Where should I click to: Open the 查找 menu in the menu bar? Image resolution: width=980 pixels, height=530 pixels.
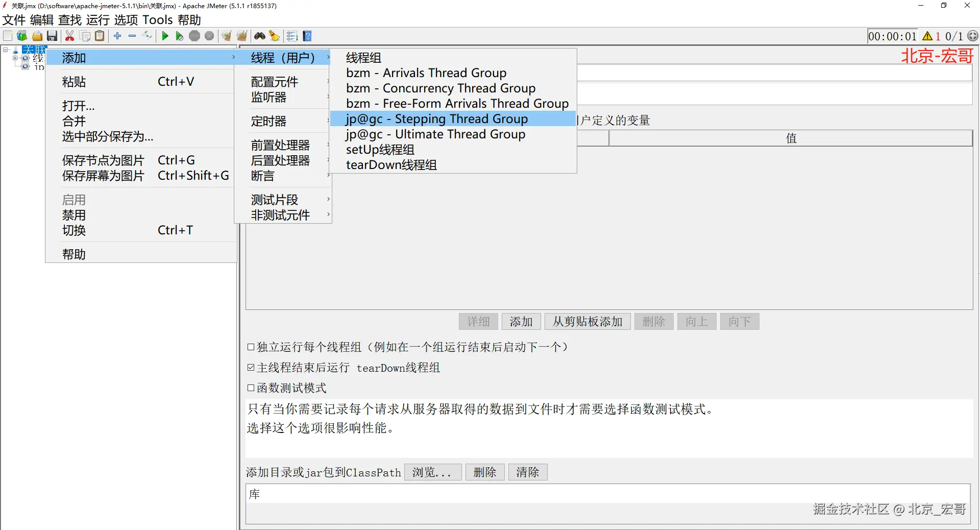coord(70,20)
